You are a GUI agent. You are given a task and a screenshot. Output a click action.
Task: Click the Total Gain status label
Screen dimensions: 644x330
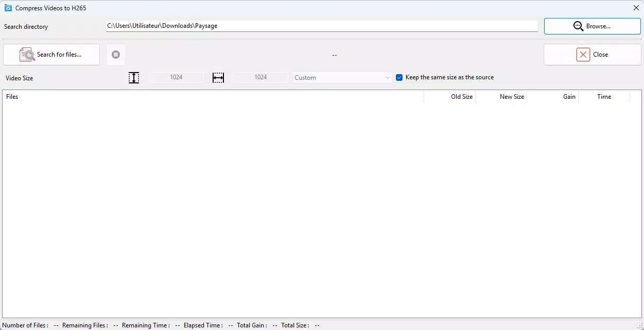pyautogui.click(x=252, y=325)
